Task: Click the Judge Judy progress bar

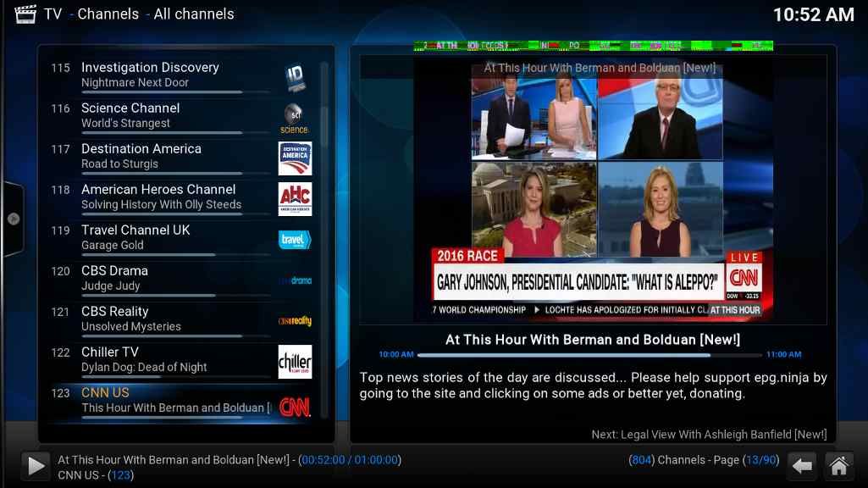Action: (176, 295)
